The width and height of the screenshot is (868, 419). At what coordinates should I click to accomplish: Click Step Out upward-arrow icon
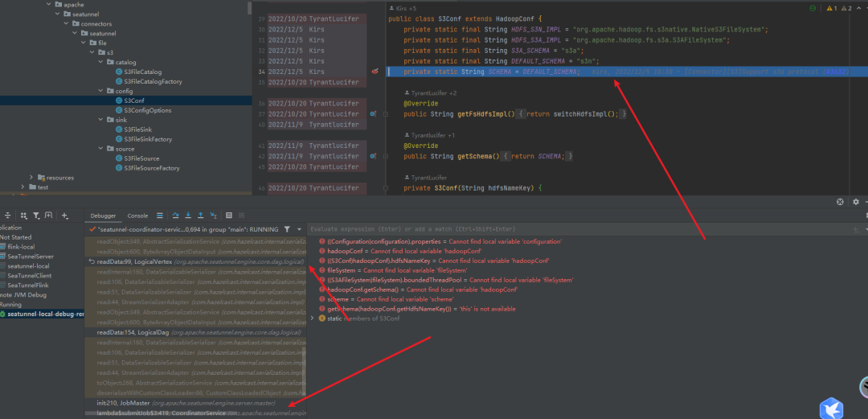coord(200,215)
